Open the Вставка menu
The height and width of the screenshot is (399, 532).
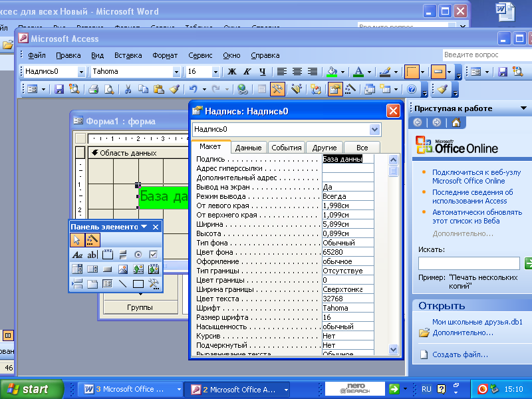[x=128, y=55]
